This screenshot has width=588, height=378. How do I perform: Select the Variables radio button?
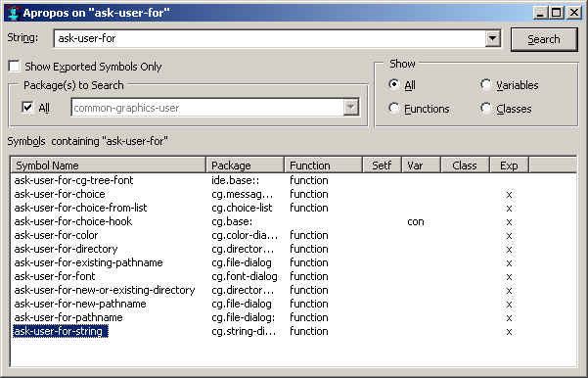click(486, 85)
